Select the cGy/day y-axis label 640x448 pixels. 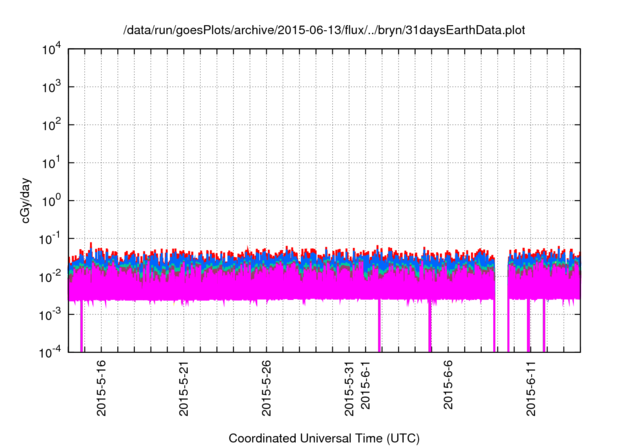[26, 200]
